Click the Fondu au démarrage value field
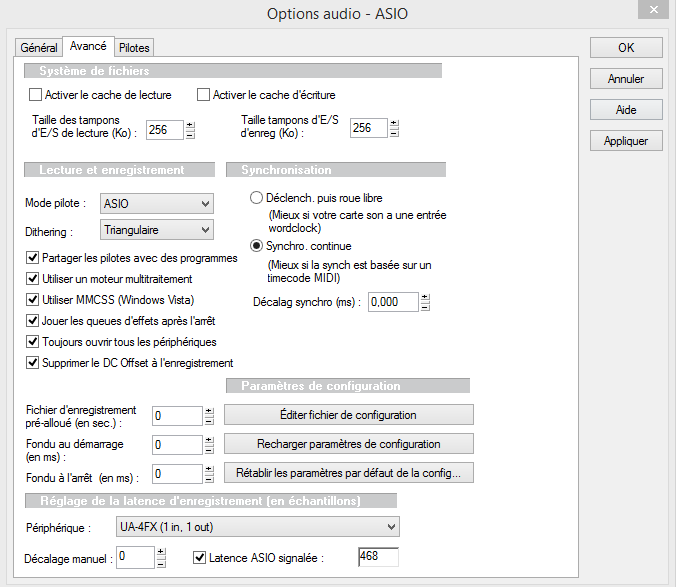676x587 pixels. point(177,445)
